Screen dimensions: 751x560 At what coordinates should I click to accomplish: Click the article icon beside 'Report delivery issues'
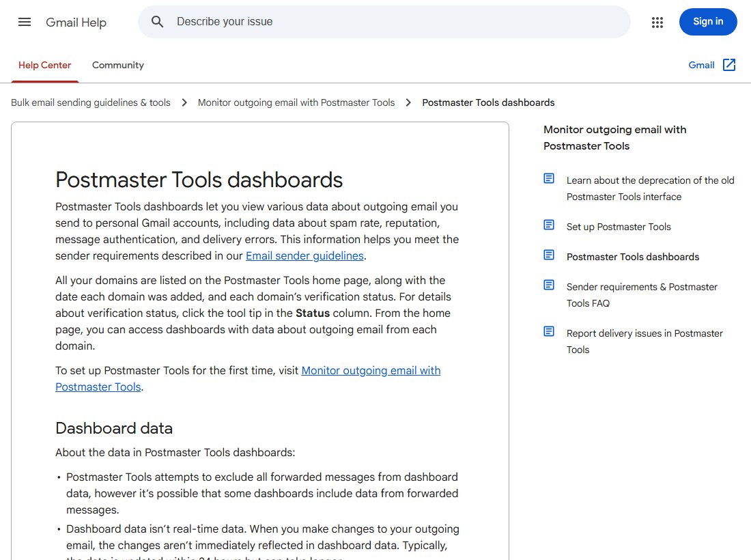[x=549, y=332]
